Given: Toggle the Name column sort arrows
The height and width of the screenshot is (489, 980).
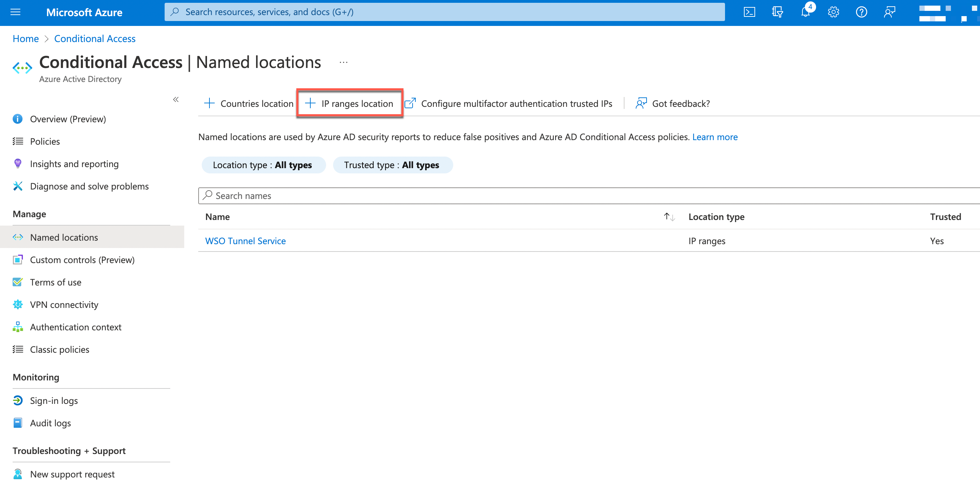Looking at the screenshot, I should click(669, 216).
